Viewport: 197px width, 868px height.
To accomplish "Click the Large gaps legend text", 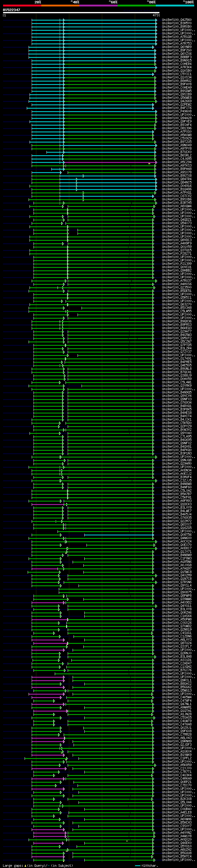I will click(13, 865).
